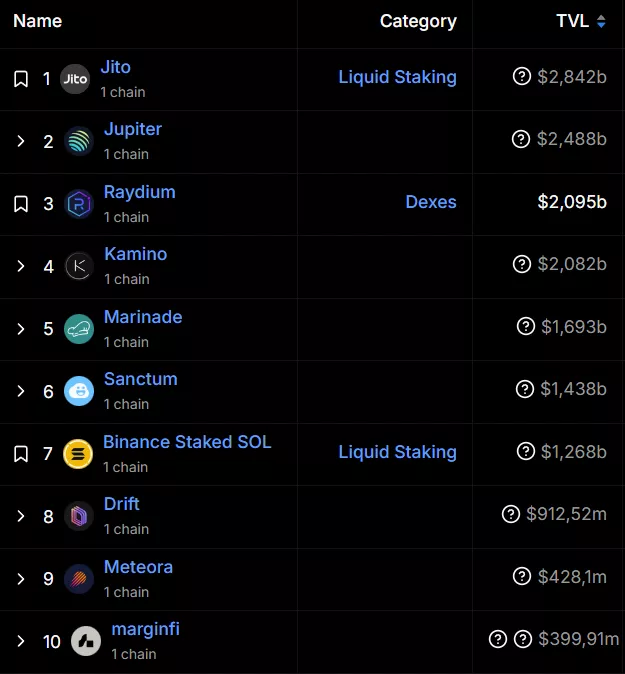The height and width of the screenshot is (674, 625).
Task: Click the Name column header
Action: 37,21
